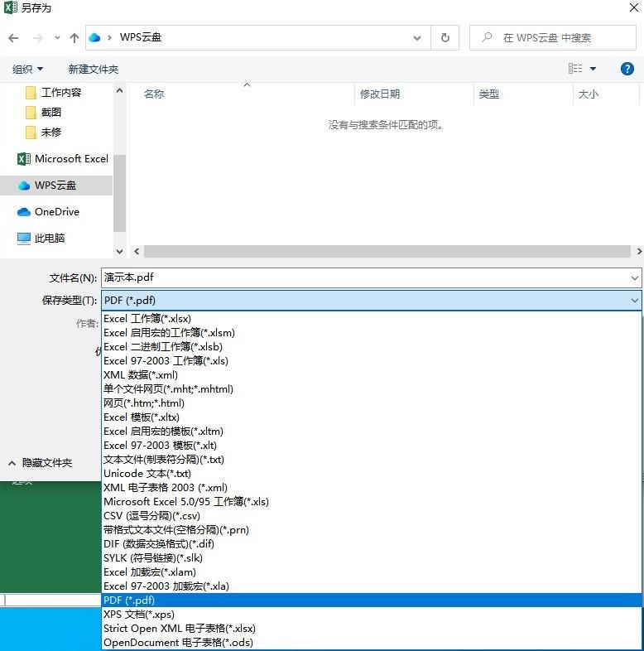Screen dimensions: 644x651
Task: Collapse folders with 隐藏文件夹
Action: point(41,463)
